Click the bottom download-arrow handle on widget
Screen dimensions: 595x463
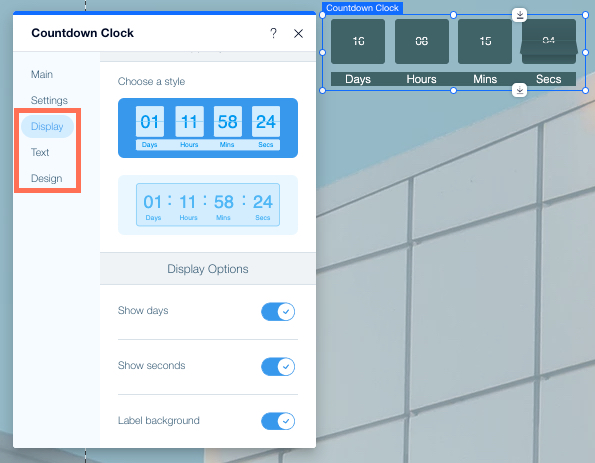click(x=519, y=90)
